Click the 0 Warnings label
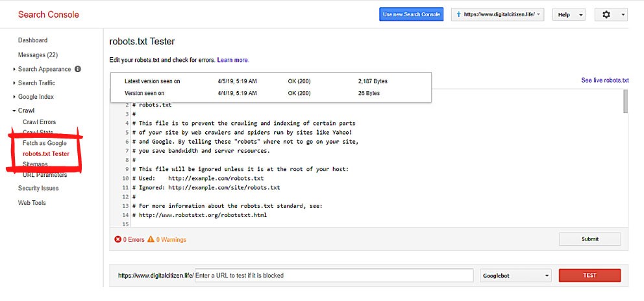644x301 pixels. coord(171,240)
